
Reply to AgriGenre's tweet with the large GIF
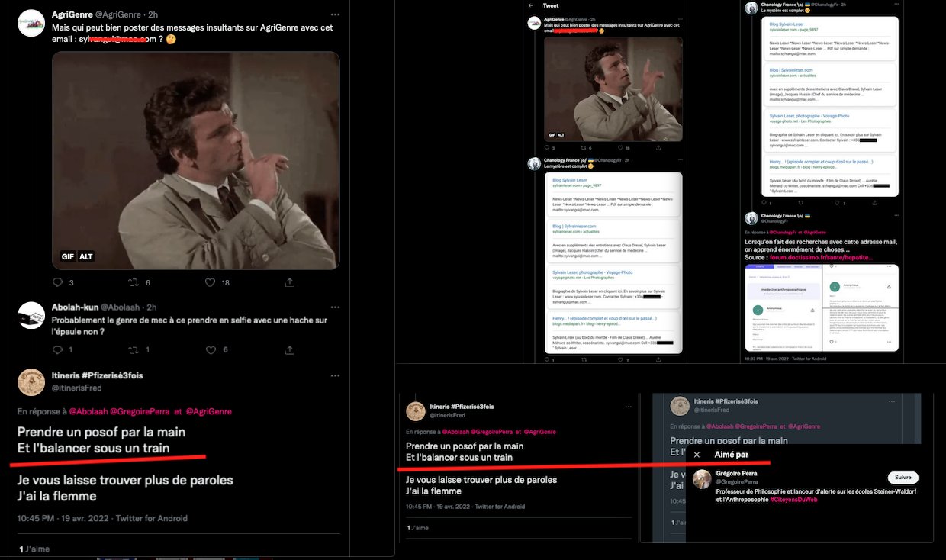[57, 282]
